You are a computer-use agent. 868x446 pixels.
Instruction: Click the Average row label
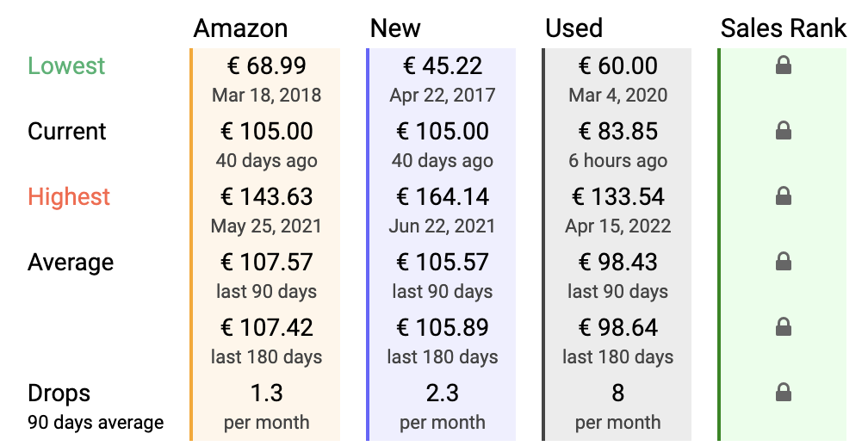(x=71, y=262)
